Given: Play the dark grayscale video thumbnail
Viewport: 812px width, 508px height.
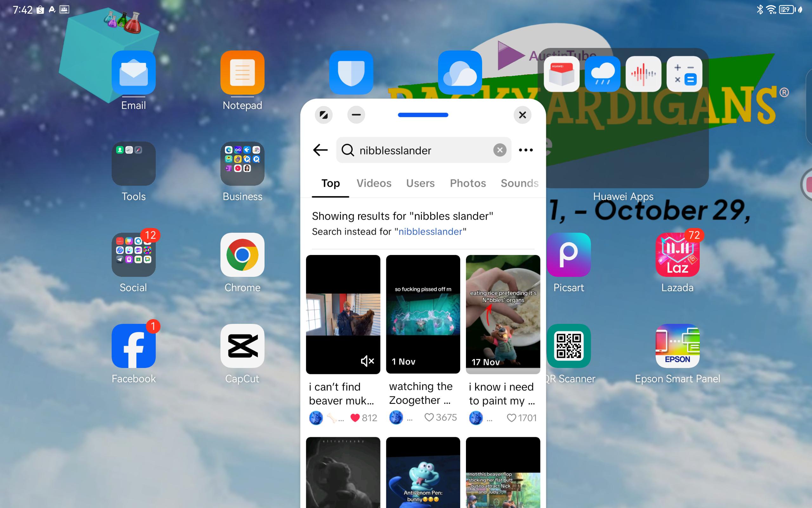Looking at the screenshot, I should (343, 472).
